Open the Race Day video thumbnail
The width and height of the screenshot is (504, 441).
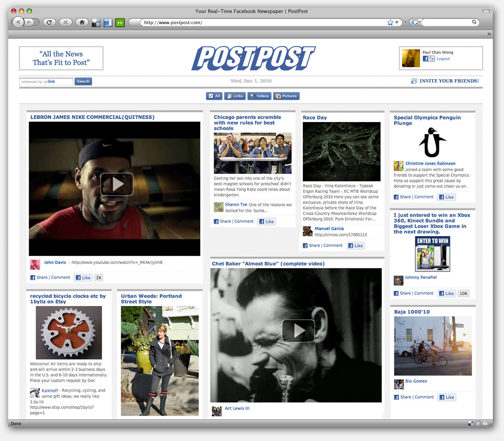(342, 151)
